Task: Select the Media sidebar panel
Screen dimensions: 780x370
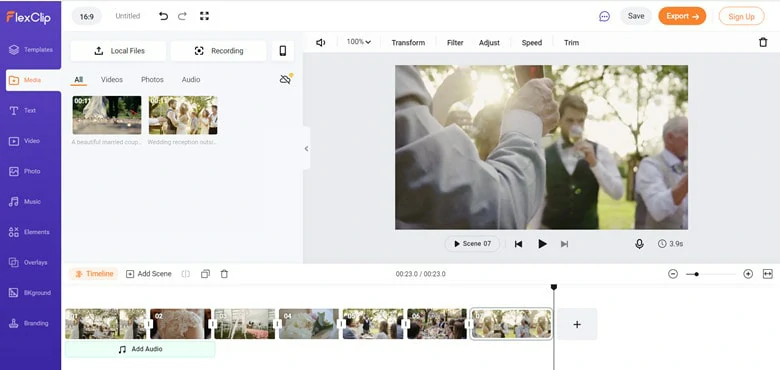Action: pos(33,80)
